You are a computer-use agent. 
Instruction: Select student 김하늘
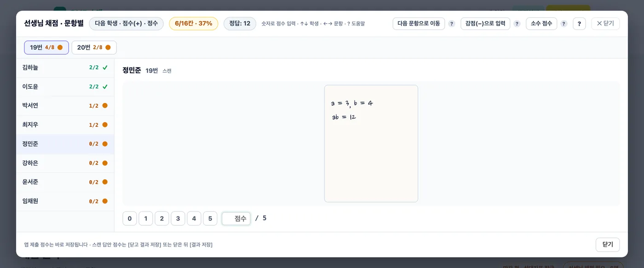point(65,68)
